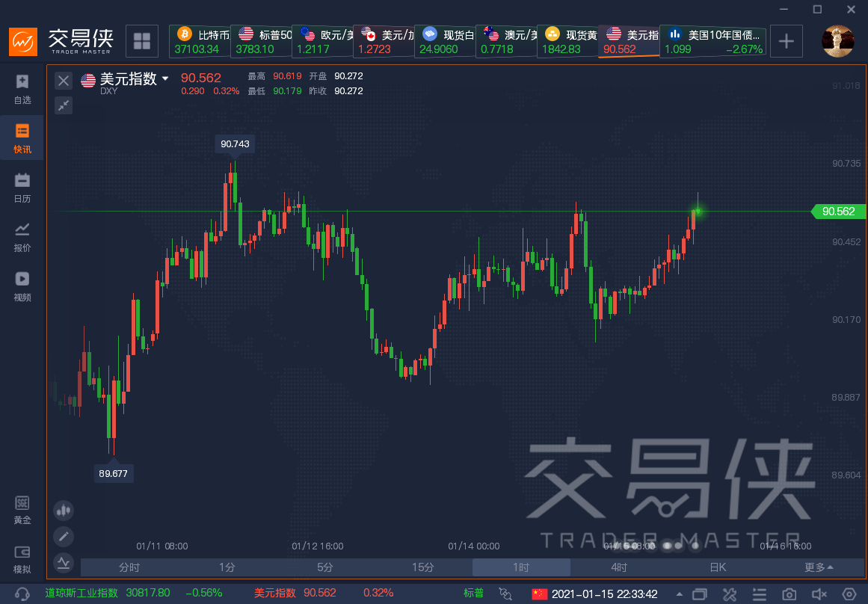The image size is (868, 604).
Task: Expand the 美元指数 symbol dropdown arrow
Action: click(165, 79)
